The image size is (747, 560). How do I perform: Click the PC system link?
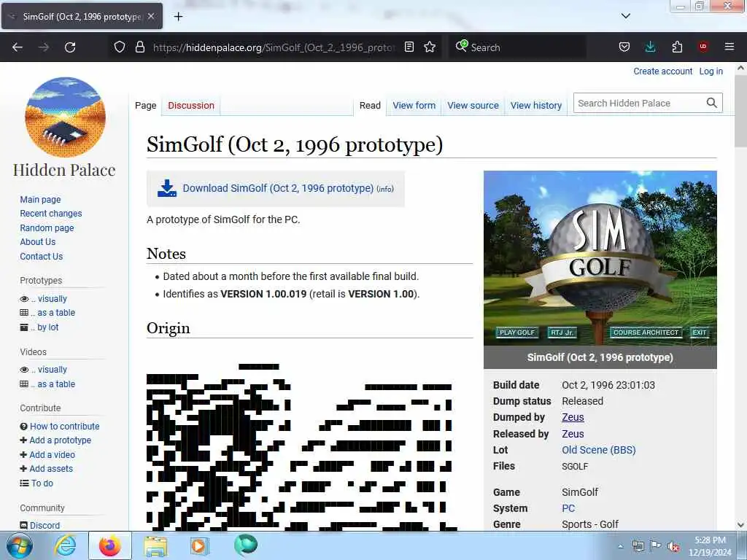[x=568, y=508]
